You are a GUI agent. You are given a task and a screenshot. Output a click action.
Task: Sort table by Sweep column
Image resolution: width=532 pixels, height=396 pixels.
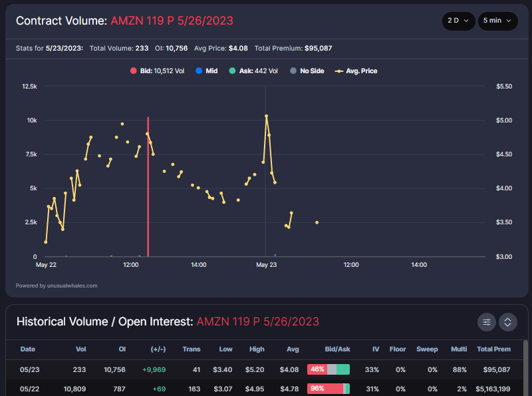427,349
